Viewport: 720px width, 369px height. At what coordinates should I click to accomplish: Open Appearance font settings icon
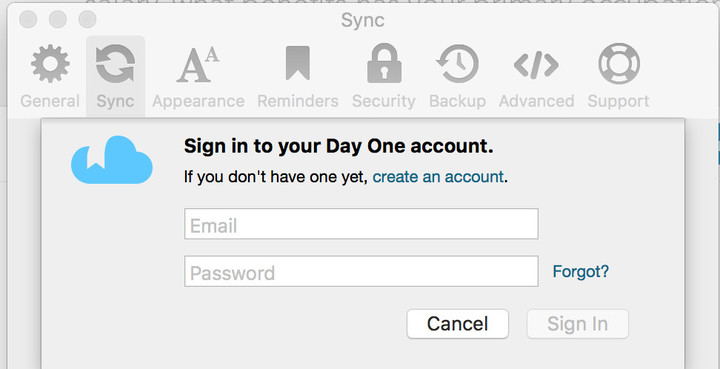[198, 64]
